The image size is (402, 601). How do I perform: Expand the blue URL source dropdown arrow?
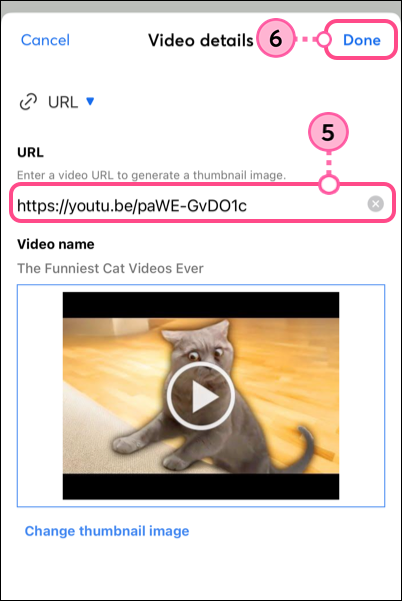click(90, 101)
